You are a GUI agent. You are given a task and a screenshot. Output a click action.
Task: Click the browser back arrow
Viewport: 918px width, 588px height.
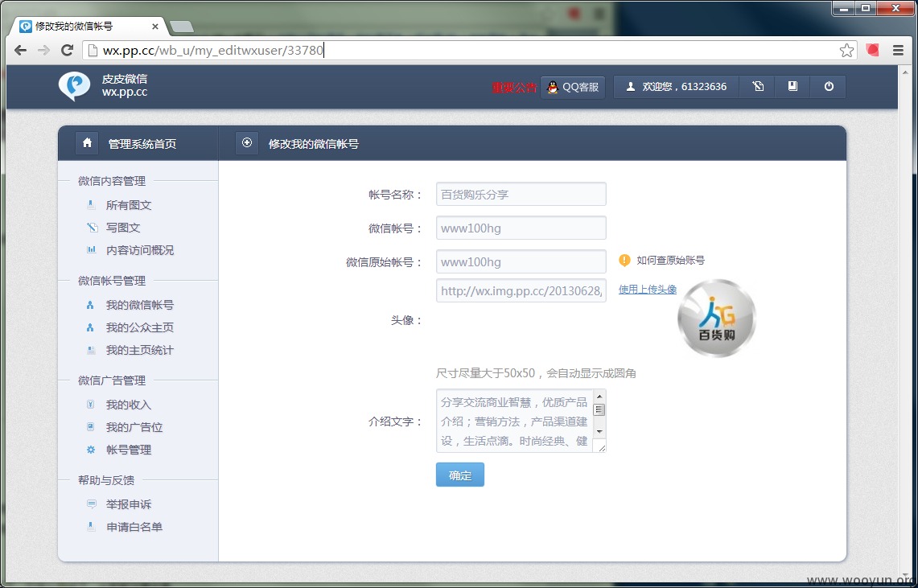click(20, 51)
